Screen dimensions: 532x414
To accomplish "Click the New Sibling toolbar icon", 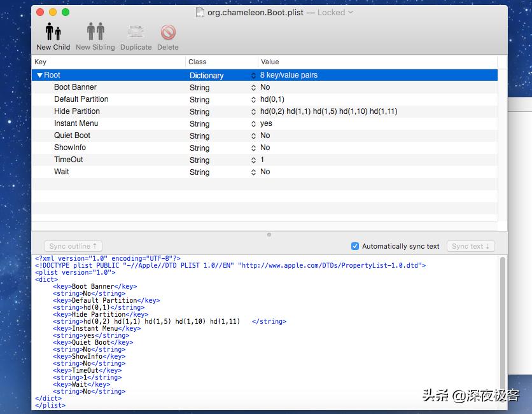I will [x=95, y=31].
